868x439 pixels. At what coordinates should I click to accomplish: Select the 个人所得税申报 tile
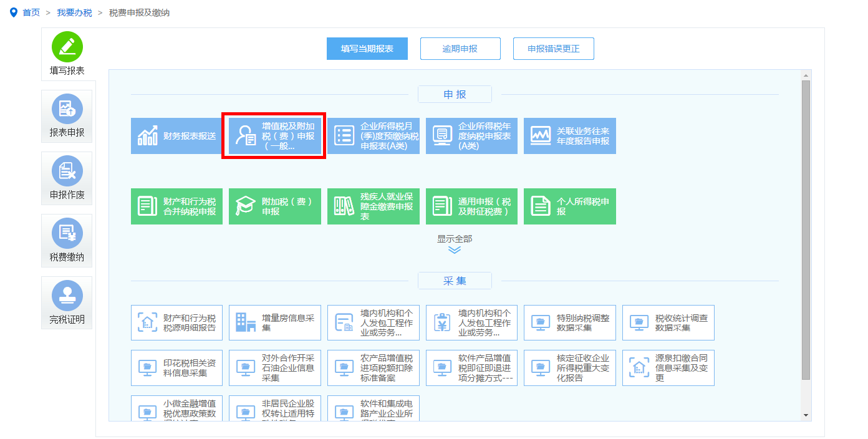point(569,206)
